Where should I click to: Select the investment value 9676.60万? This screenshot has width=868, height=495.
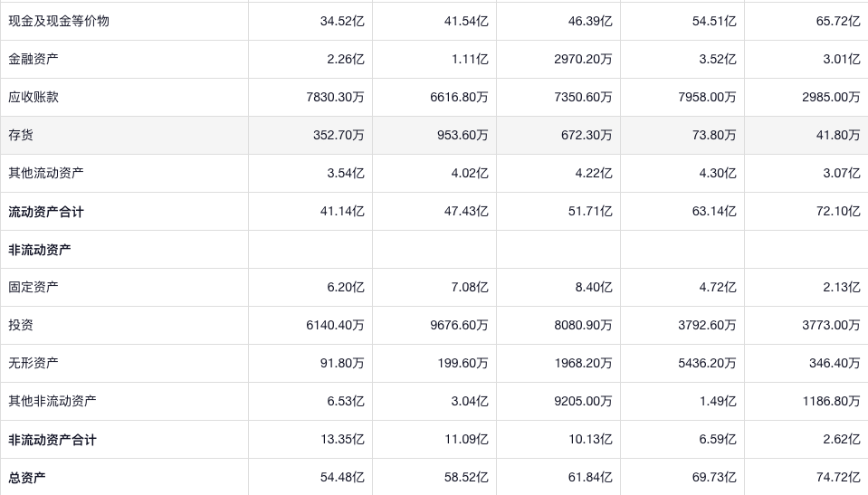coord(459,325)
